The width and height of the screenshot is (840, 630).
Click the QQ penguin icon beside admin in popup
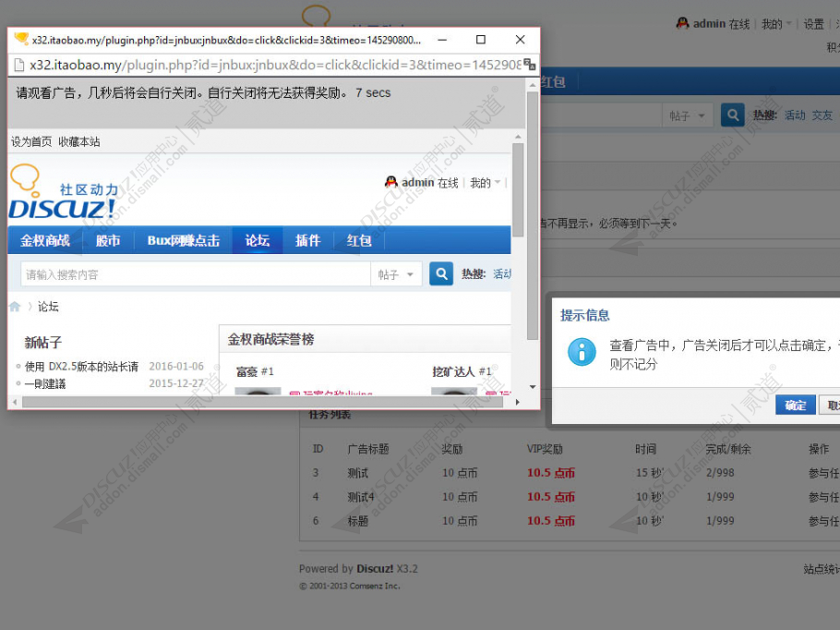tap(391, 182)
